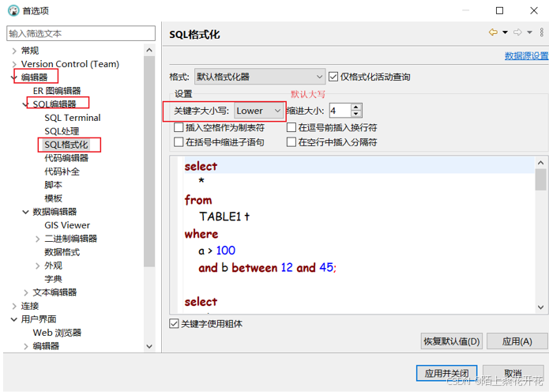
Task: Select the SQL格式化 tree item
Action: [66, 145]
